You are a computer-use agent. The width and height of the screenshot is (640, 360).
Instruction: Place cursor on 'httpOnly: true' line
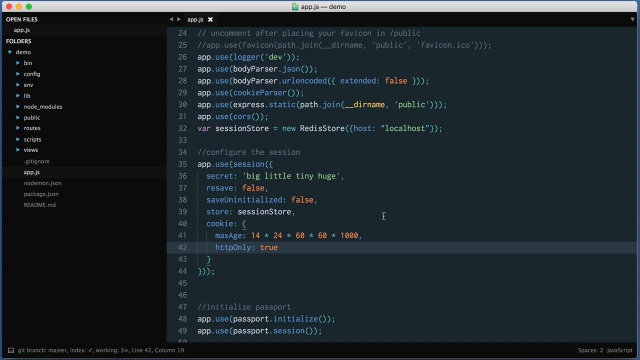point(246,247)
